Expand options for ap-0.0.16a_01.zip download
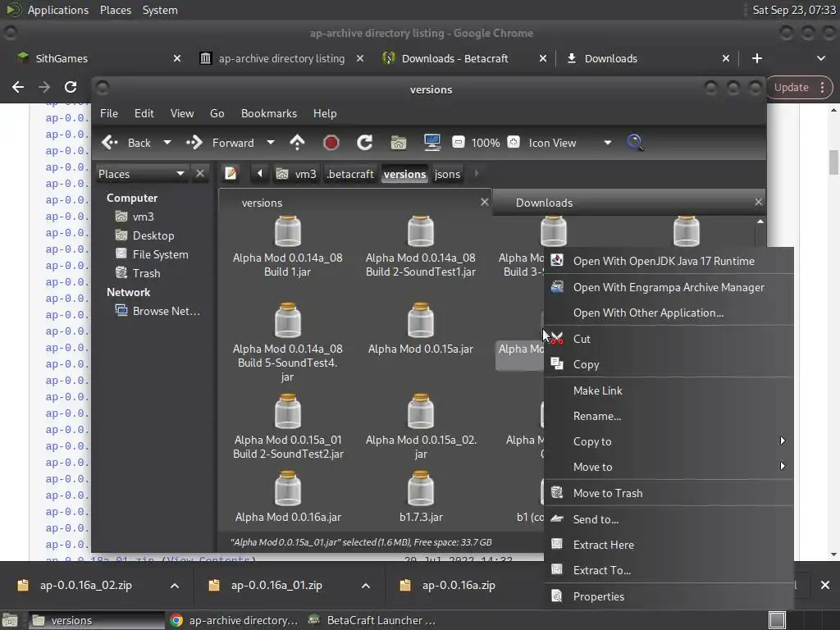The image size is (840, 630). click(x=366, y=586)
